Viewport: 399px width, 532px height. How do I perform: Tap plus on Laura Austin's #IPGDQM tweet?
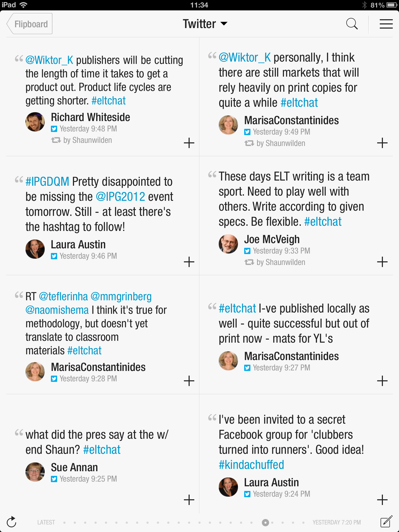tap(189, 262)
